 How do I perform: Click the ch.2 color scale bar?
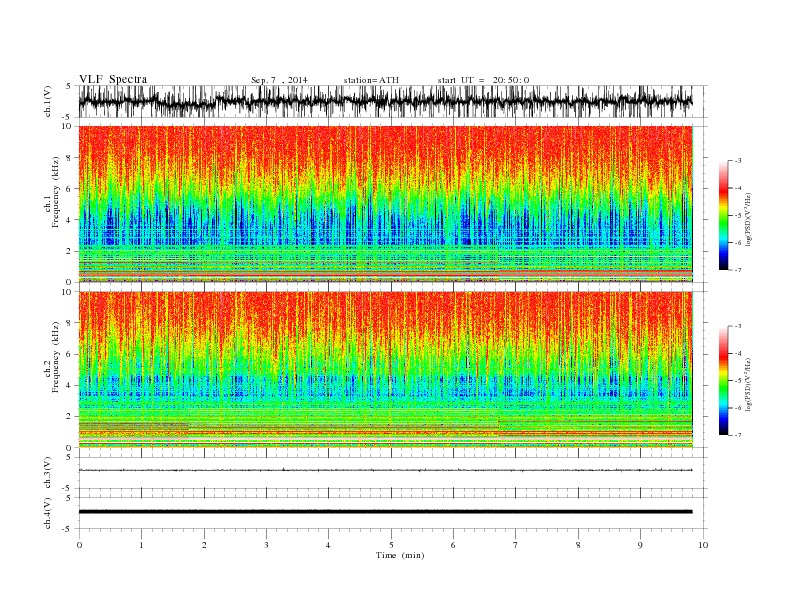724,380
